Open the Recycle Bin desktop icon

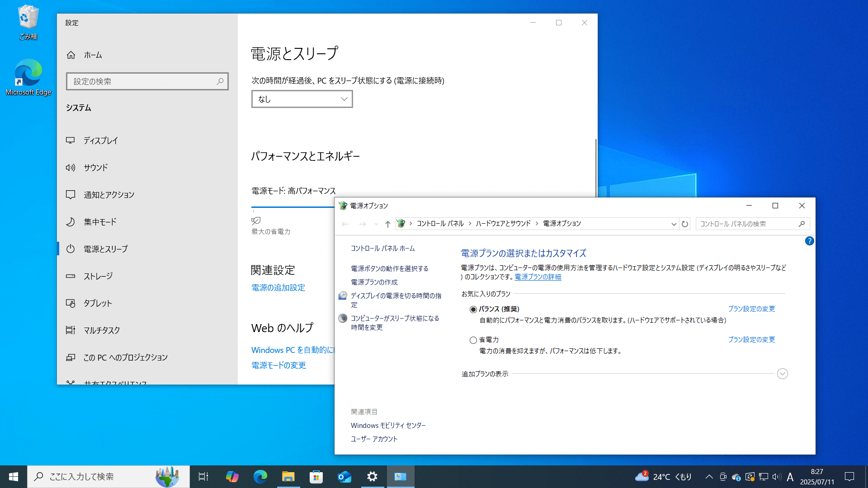pyautogui.click(x=28, y=22)
